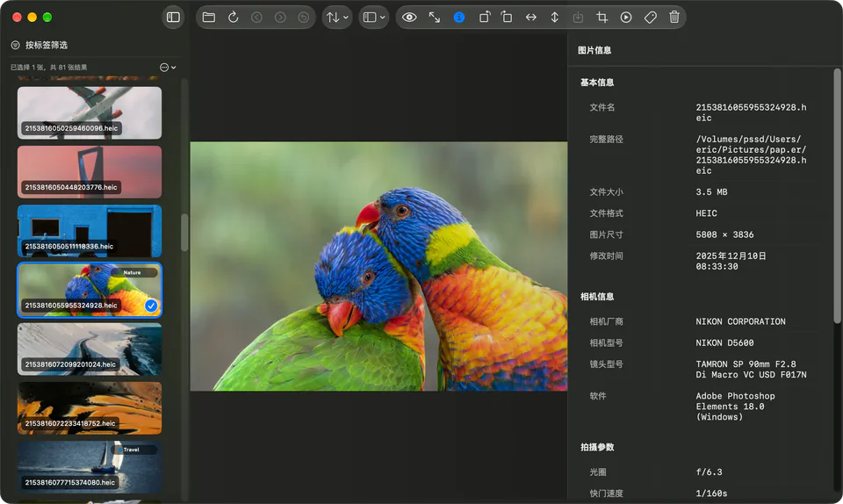Click the Travel tag on sailboat thumbnail

point(131,450)
